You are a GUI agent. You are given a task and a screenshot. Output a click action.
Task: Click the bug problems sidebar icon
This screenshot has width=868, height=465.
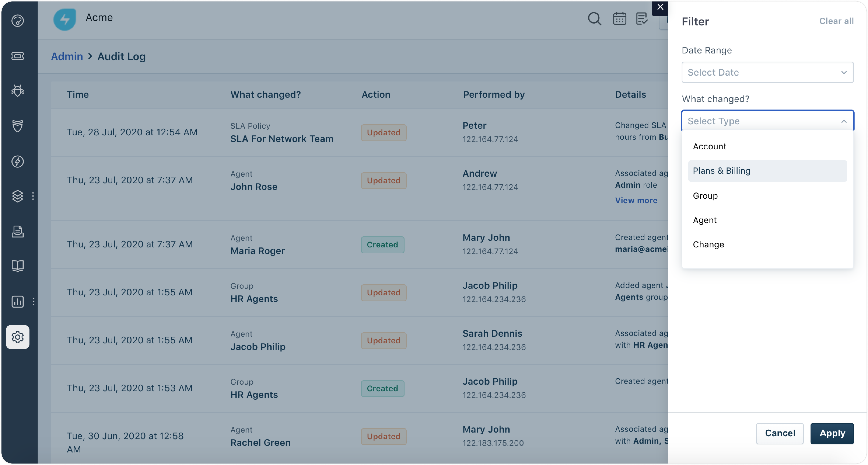[x=17, y=91]
